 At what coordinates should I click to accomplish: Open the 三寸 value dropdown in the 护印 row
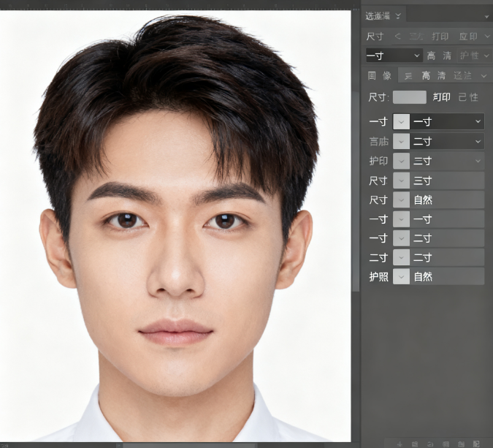(448, 161)
